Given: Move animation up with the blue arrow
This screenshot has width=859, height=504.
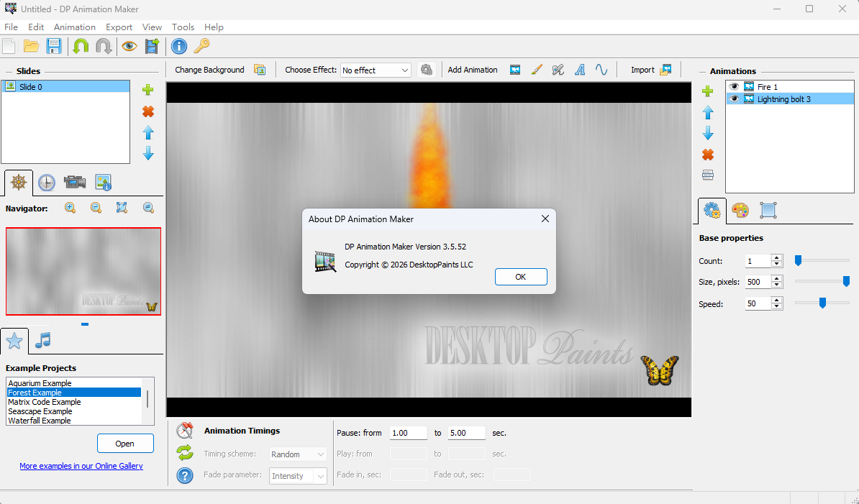Looking at the screenshot, I should point(708,112).
